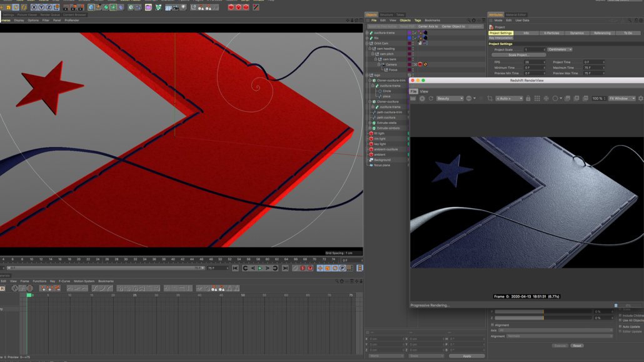Select the crop region tool in RenderView
644x362 pixels.
click(490, 99)
